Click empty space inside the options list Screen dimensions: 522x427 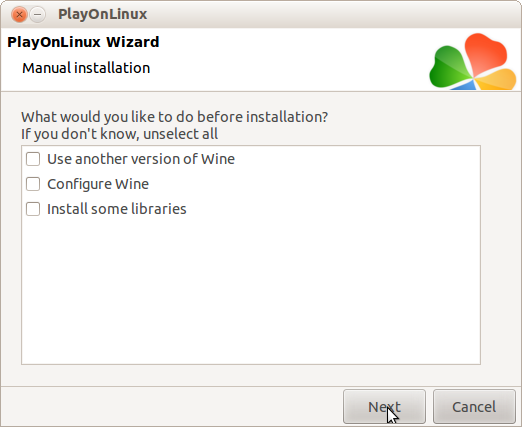click(251, 290)
